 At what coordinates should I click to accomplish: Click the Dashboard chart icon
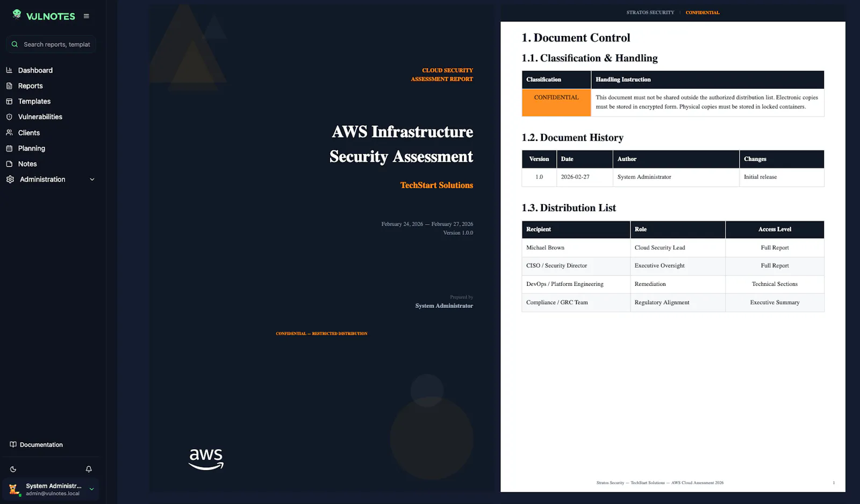click(x=9, y=70)
